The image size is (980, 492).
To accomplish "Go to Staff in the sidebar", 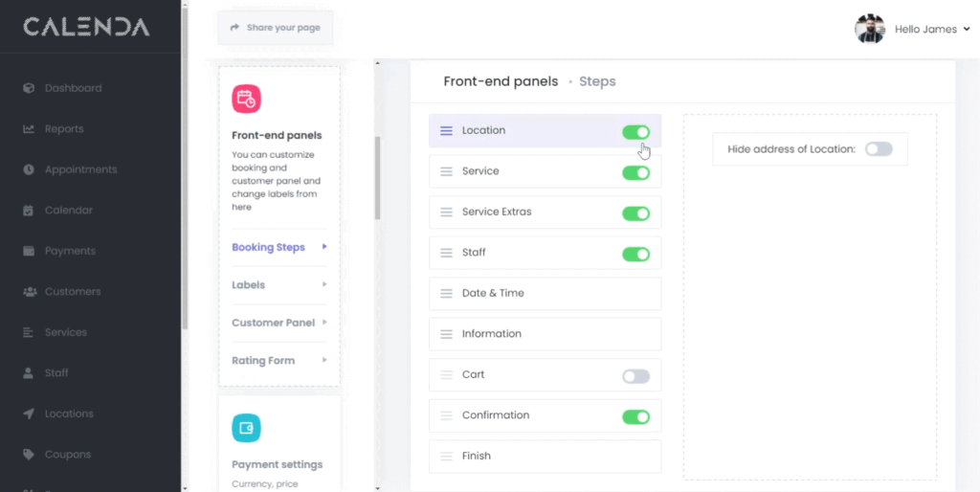I will (x=56, y=373).
